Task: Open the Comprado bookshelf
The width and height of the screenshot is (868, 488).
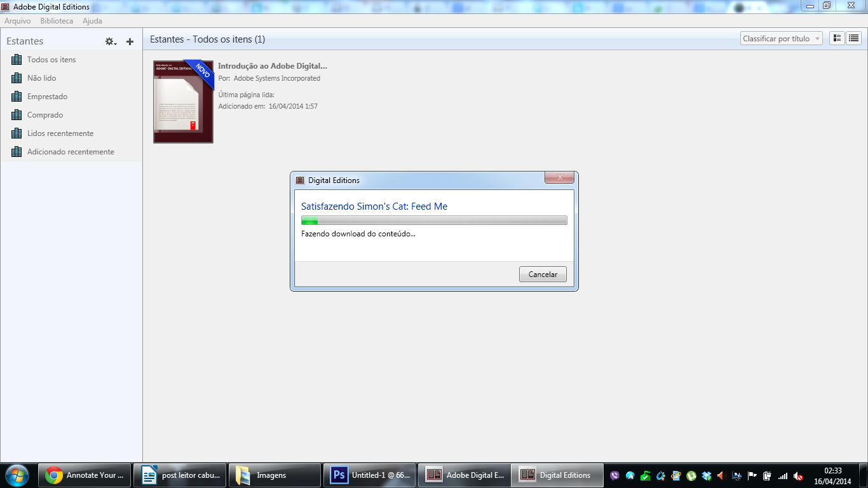Action: coord(45,115)
